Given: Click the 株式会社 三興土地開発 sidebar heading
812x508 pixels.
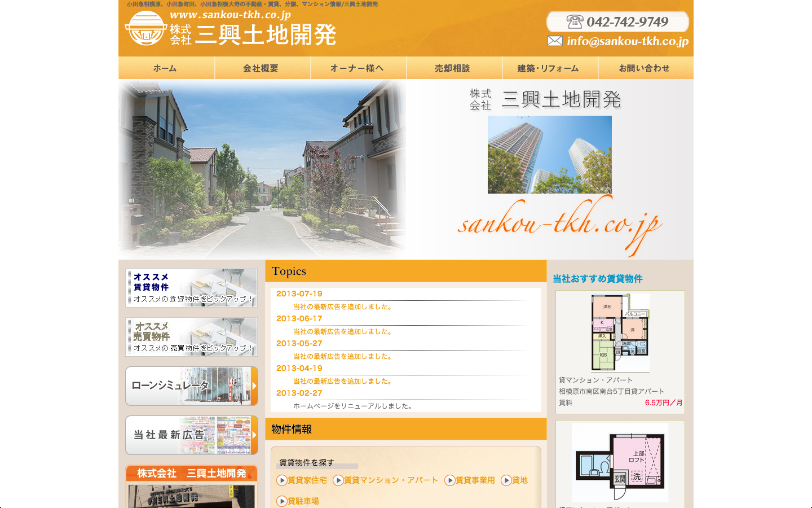Looking at the screenshot, I should click(x=192, y=474).
